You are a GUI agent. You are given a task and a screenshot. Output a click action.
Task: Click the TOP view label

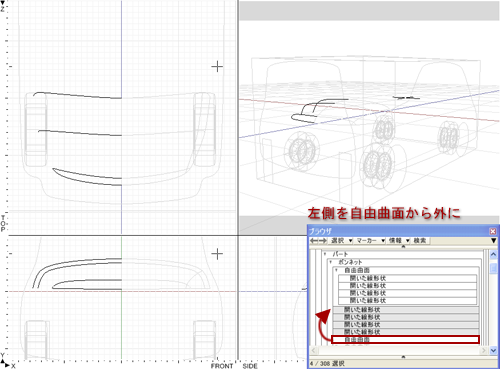(3, 223)
